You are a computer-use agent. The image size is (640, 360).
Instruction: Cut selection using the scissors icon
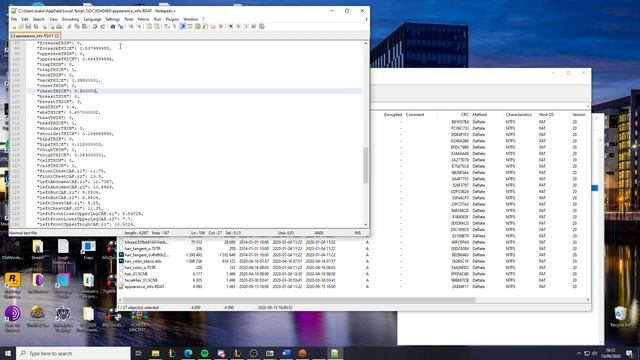68,27
